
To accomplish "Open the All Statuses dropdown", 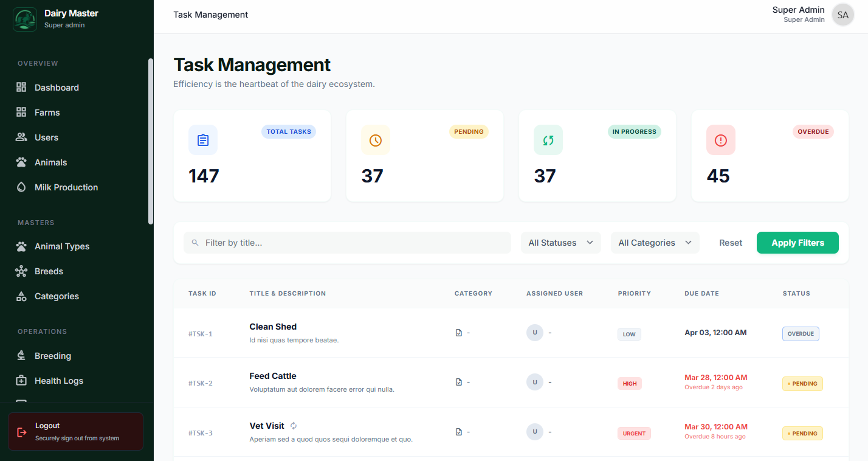I will 560,242.
